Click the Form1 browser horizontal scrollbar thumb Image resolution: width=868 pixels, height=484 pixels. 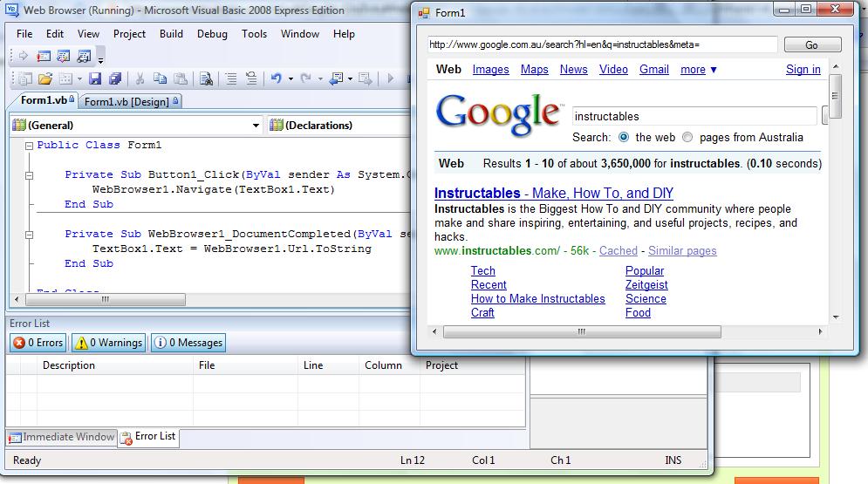pyautogui.click(x=582, y=332)
